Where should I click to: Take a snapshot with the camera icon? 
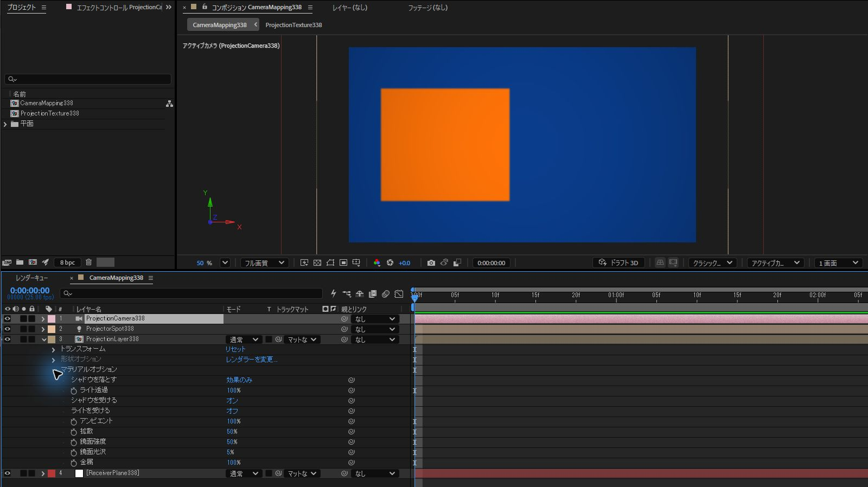(431, 263)
